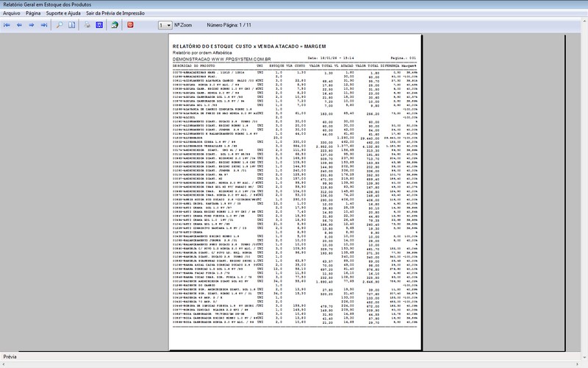Print the report with printer icon
The height and width of the screenshot is (368, 588).
(87, 25)
